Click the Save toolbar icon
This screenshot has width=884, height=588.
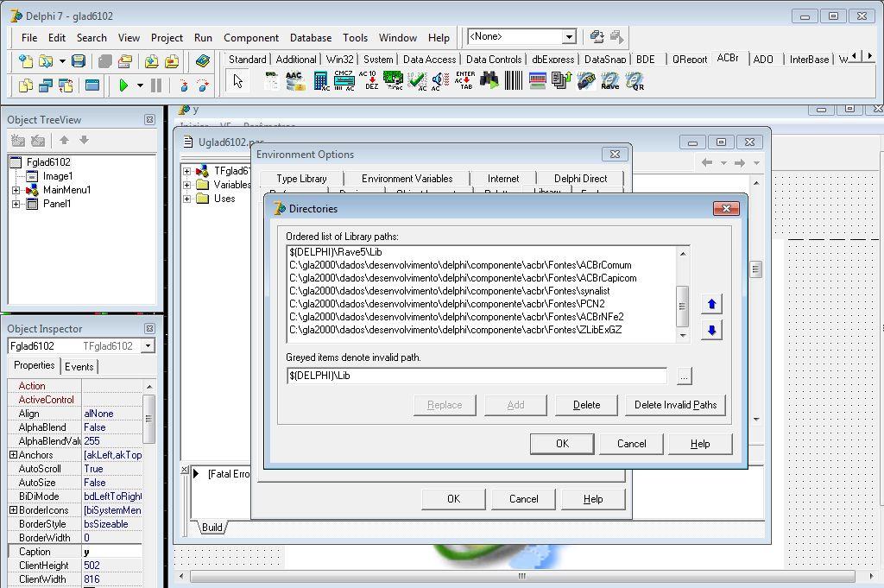pyautogui.click(x=79, y=61)
